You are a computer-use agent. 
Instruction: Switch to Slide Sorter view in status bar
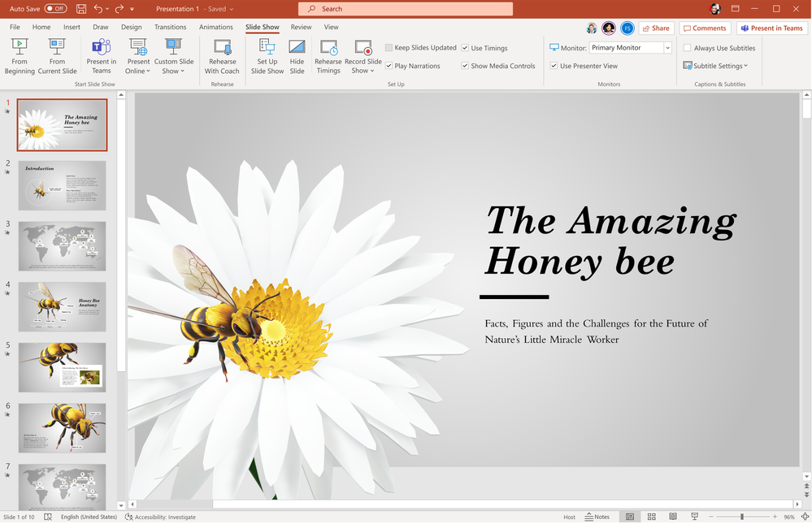[x=651, y=517]
